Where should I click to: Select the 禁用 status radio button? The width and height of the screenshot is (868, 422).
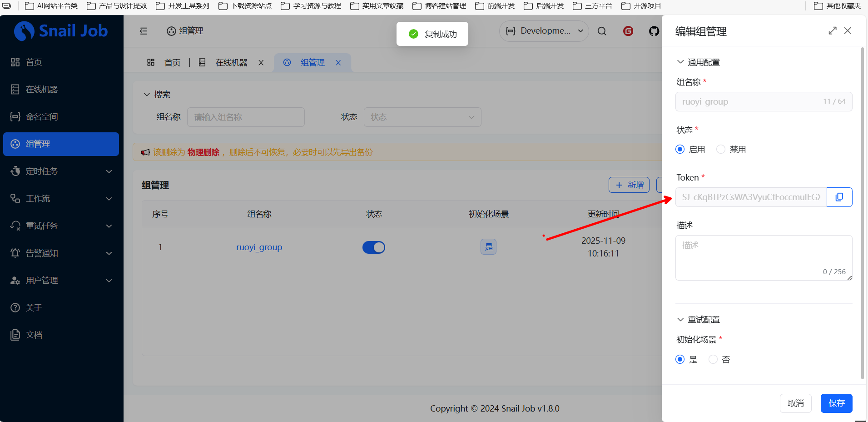tap(721, 150)
